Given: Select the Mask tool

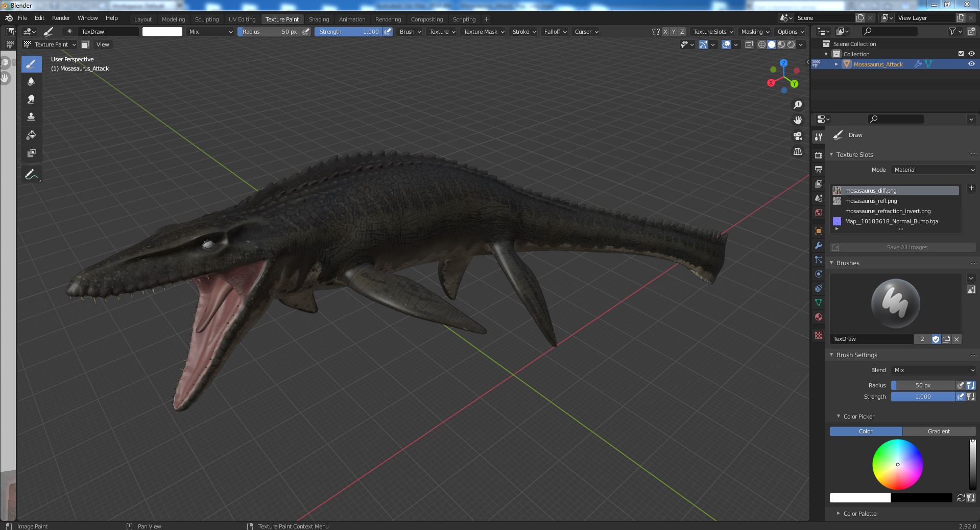Looking at the screenshot, I should tap(31, 153).
